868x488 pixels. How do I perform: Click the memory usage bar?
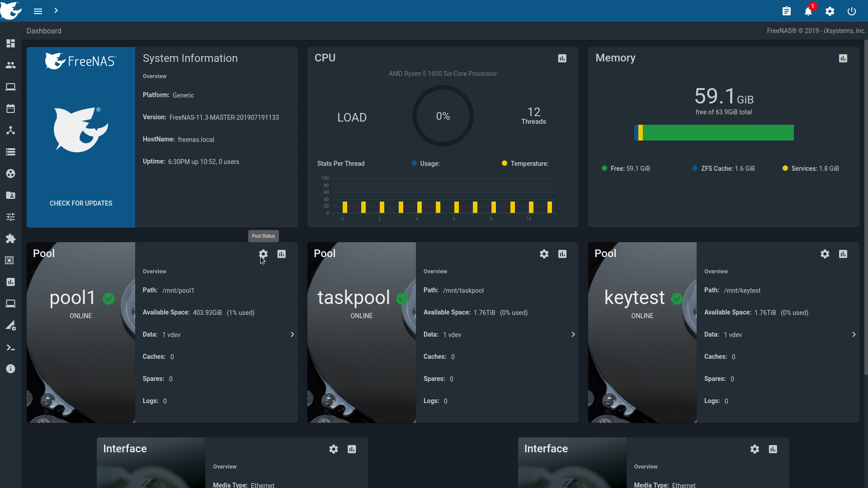714,133
